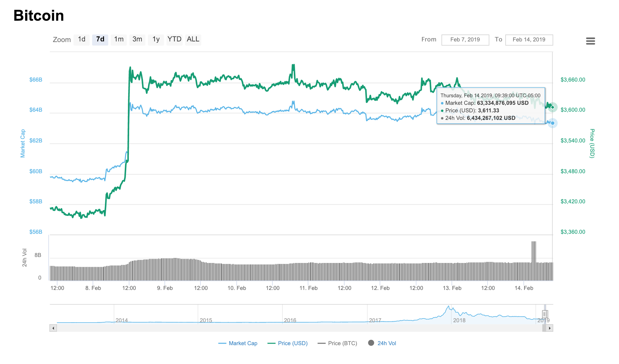The height and width of the screenshot is (364, 619).
Task: Click the 2017 label in navigator
Action: (x=375, y=320)
